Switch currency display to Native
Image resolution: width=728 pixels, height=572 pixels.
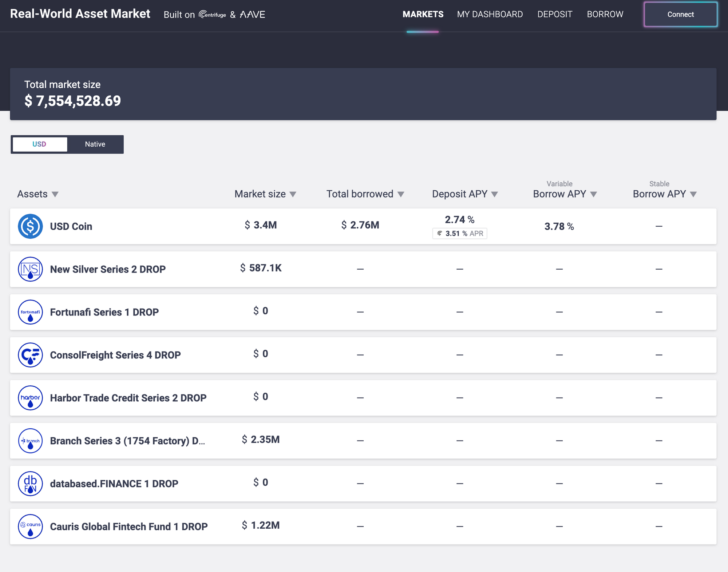95,144
